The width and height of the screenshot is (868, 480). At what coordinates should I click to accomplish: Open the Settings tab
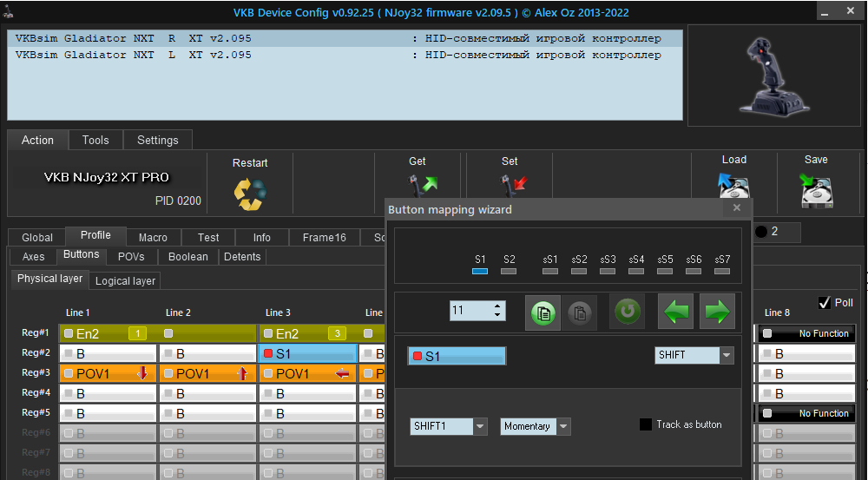pyautogui.click(x=158, y=140)
